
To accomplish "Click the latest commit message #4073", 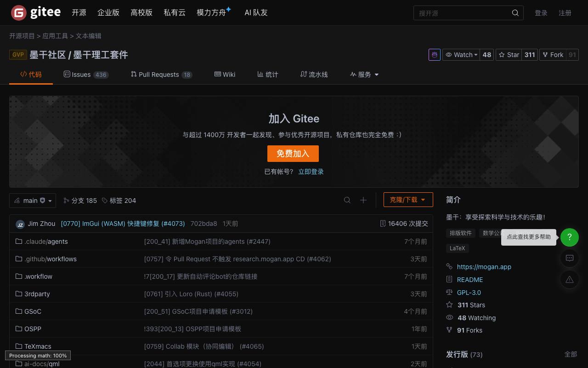I will tap(123, 224).
